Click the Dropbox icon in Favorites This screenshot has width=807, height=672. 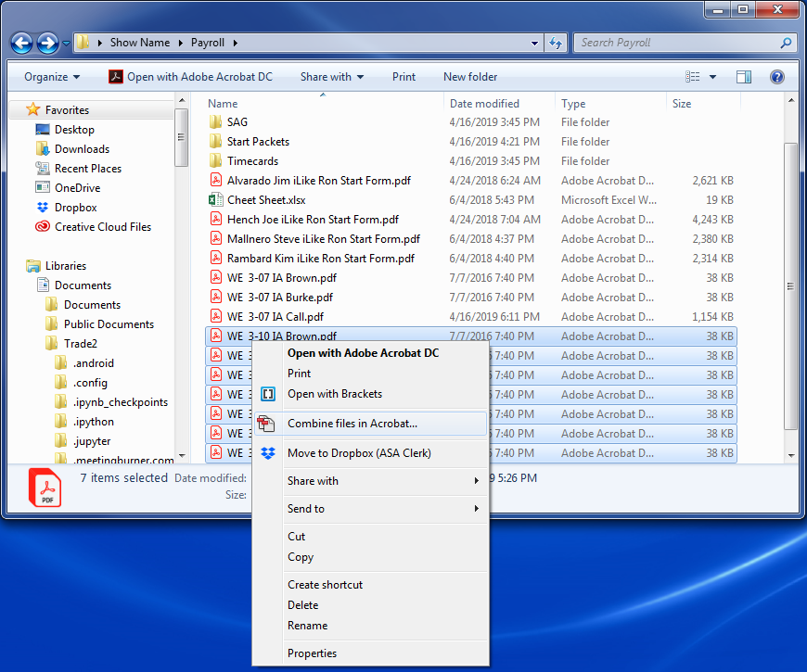pos(43,208)
